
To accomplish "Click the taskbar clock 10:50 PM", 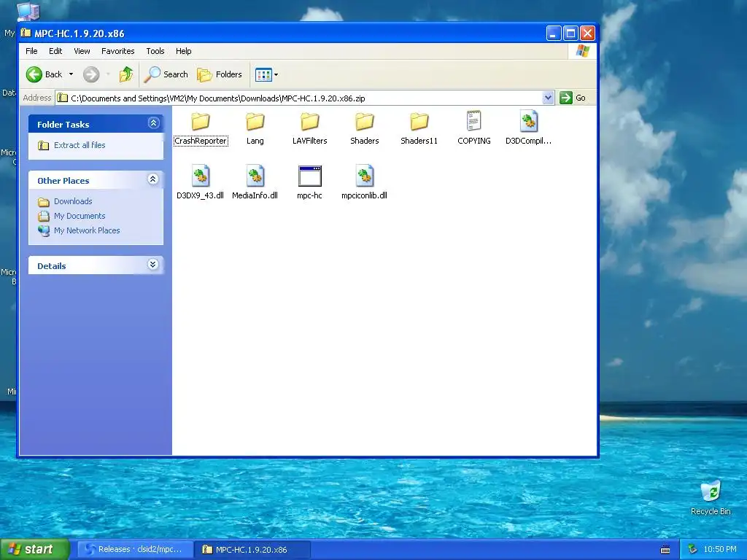I will [720, 550].
